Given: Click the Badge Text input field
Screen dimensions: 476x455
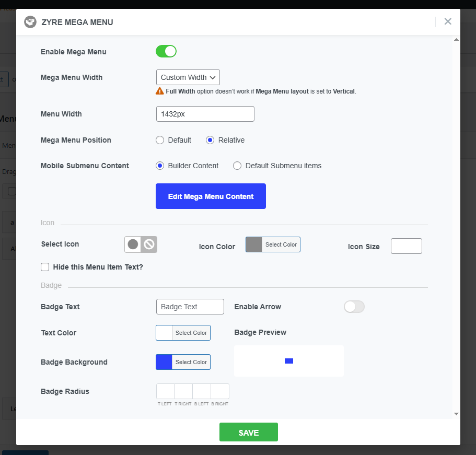Looking at the screenshot, I should click(190, 307).
